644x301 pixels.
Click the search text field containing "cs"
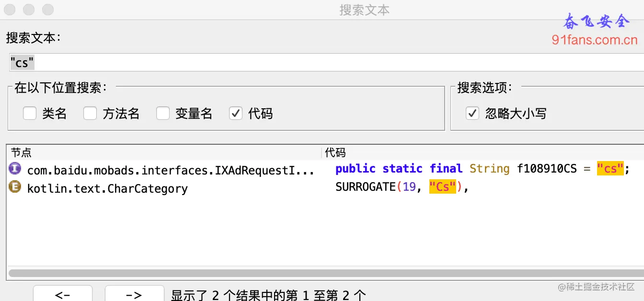326,62
